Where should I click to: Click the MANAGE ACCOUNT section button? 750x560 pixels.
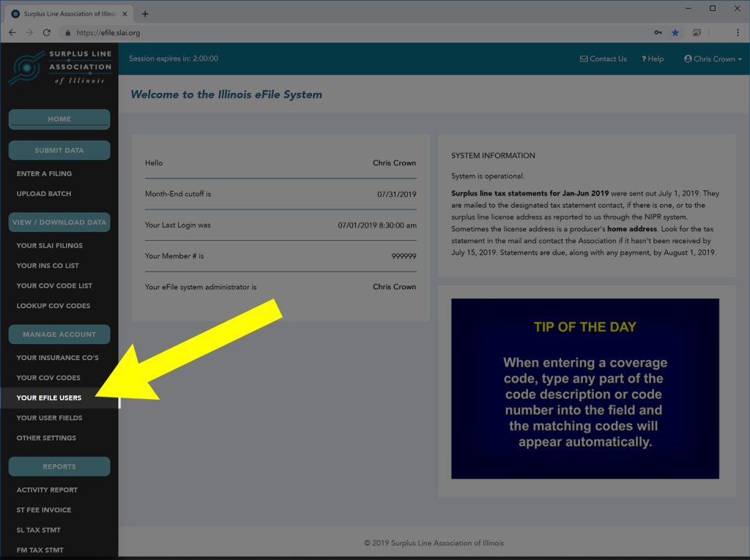[x=59, y=335]
